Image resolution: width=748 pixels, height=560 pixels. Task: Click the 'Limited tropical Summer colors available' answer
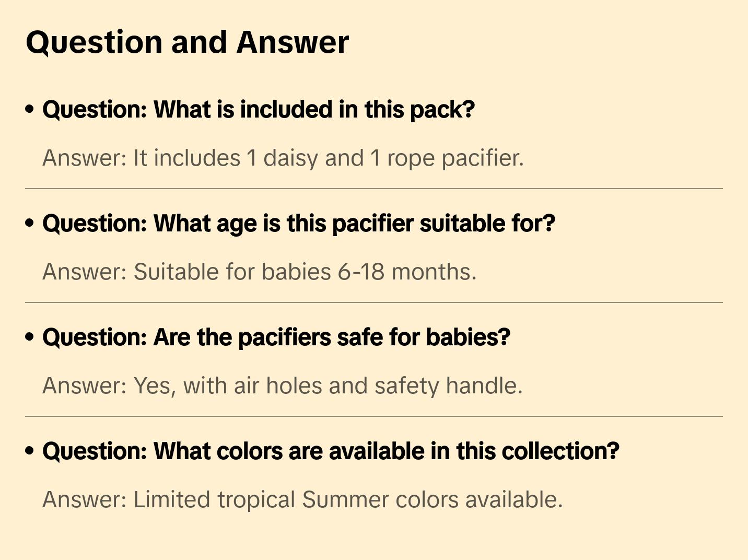coord(348,500)
